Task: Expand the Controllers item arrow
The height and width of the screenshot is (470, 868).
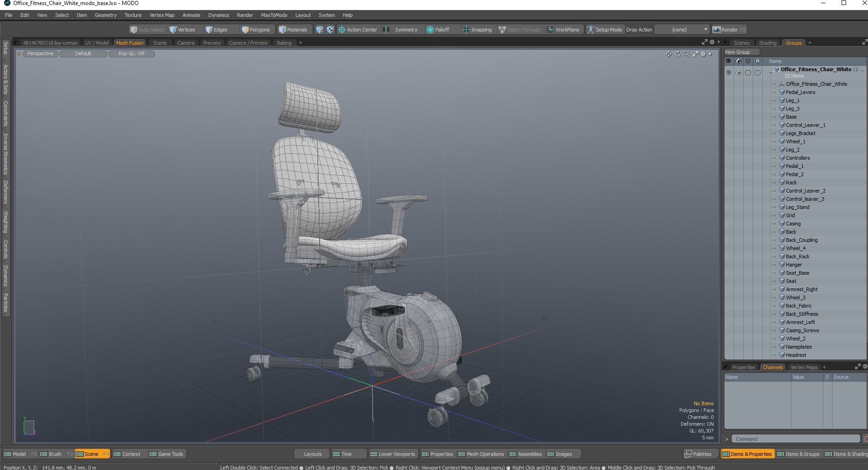Action: click(774, 158)
